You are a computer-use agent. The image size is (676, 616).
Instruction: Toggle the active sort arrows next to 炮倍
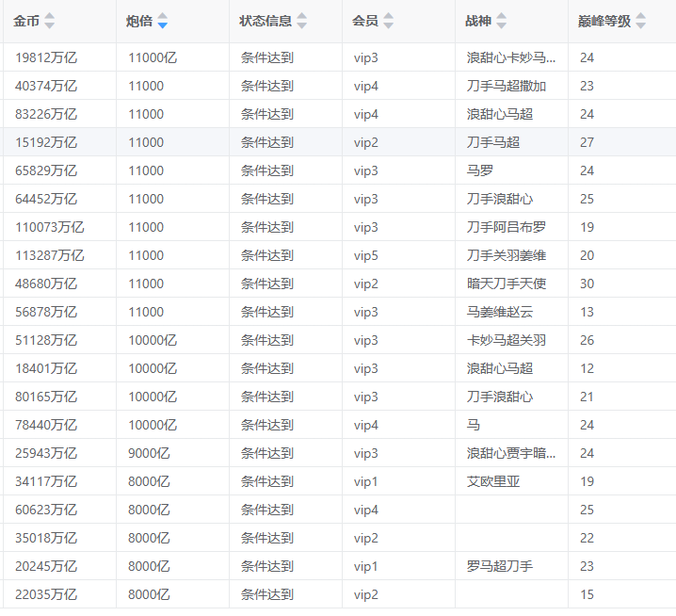[x=163, y=21]
